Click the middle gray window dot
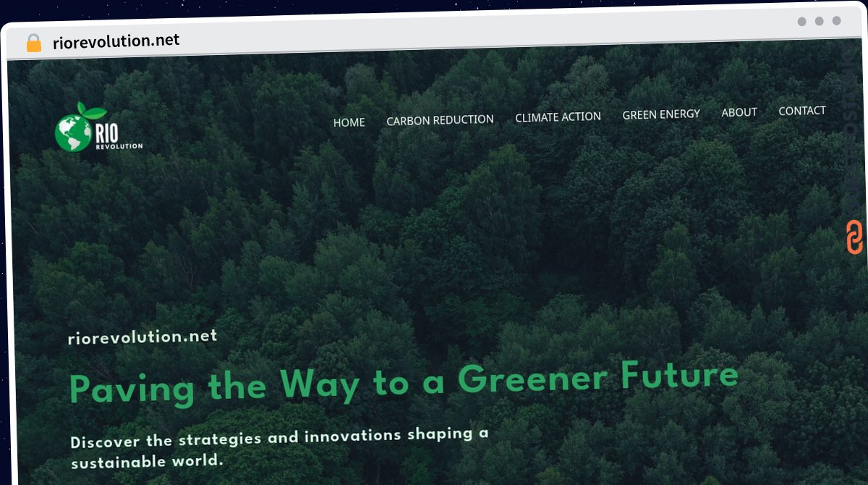 coord(819,22)
